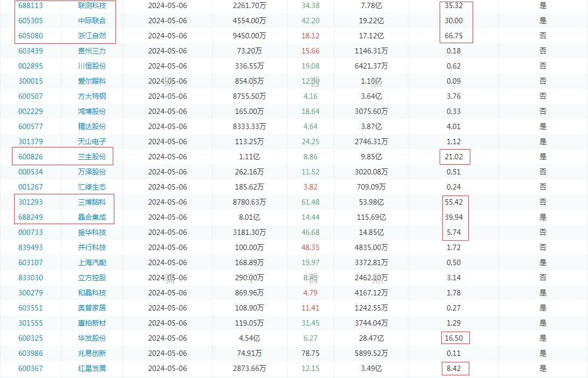Open stock code 688113 link

30,6
